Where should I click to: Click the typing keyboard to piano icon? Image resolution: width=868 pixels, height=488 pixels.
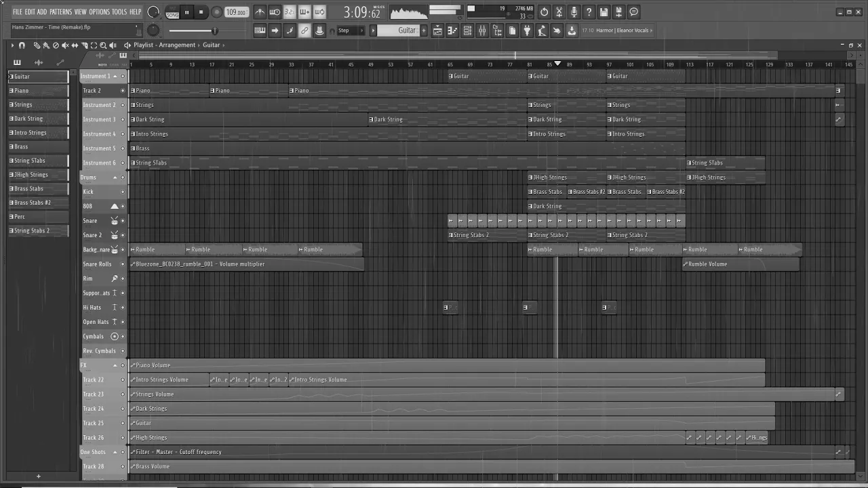point(260,30)
